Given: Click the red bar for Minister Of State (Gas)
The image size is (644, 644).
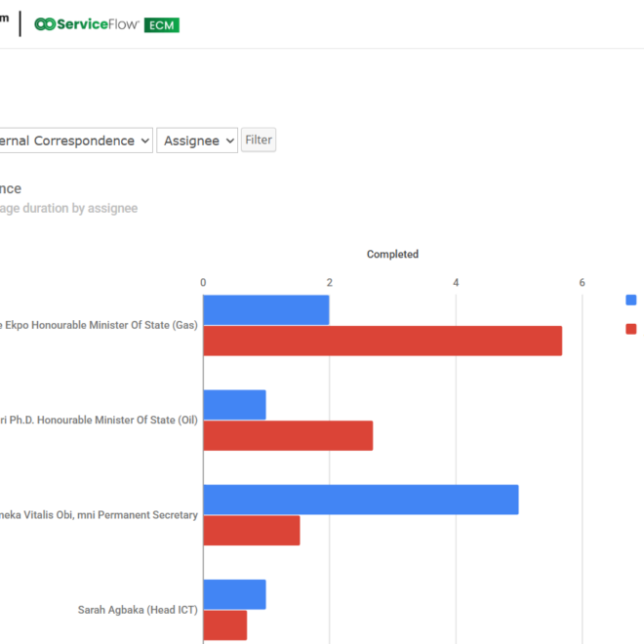Looking at the screenshot, I should click(x=382, y=341).
